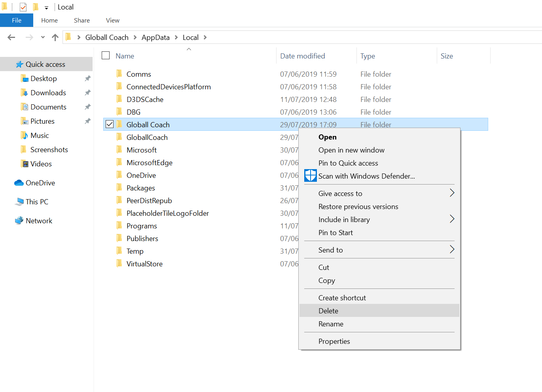Expand chevron after Globall Coach in breadcrumb
The width and height of the screenshot is (542, 392).
click(135, 38)
